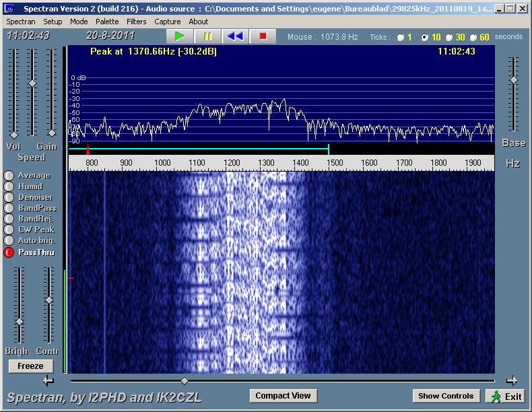Select the 30 seconds ticks option
The width and height of the screenshot is (532, 412).
point(448,38)
